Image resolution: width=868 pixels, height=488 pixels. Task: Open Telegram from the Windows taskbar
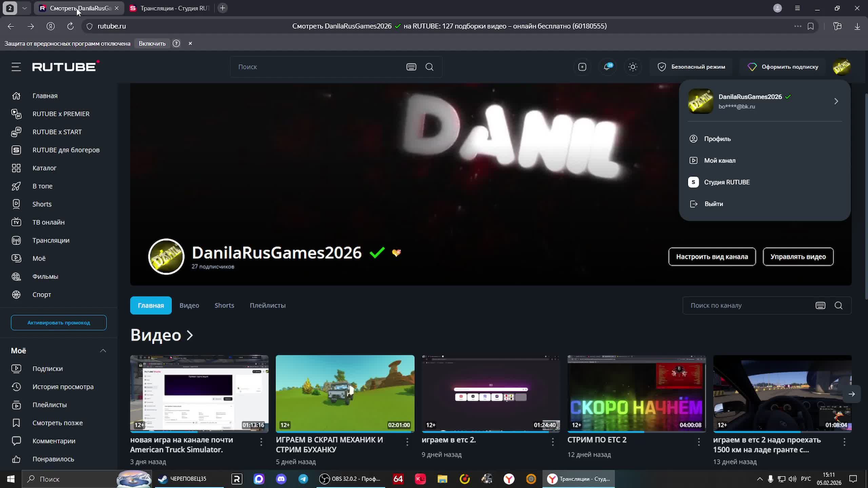click(x=303, y=479)
